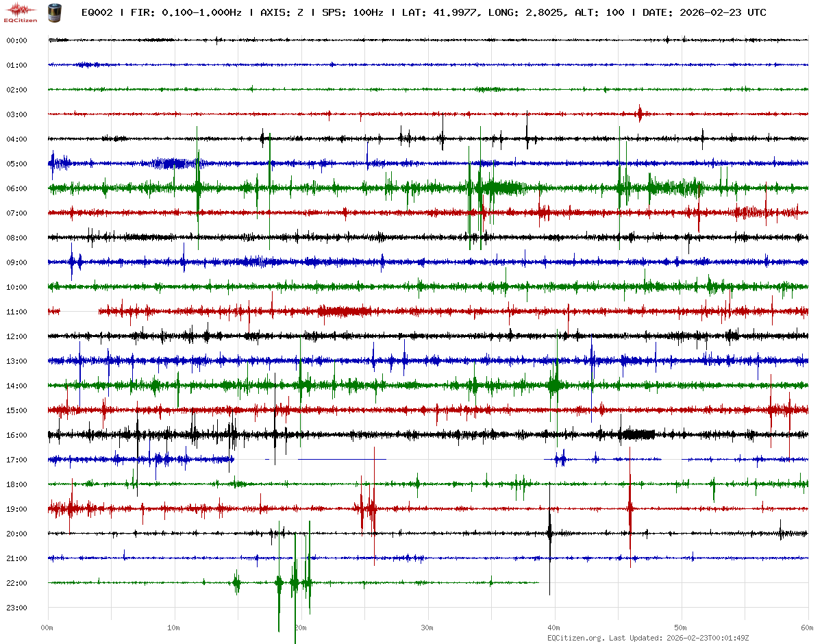Click the 50m time axis tick label
Screen dimensions: 822x644
681,628
